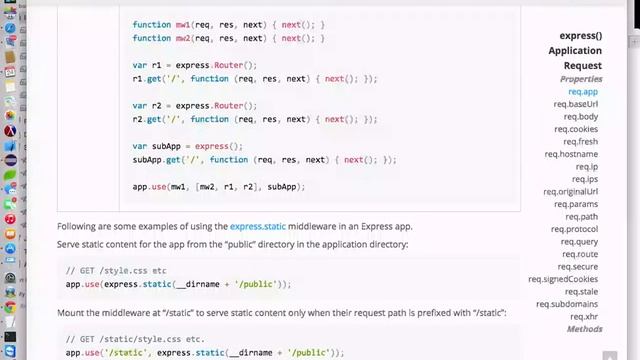
Task: Launch the App Store dock icon
Action: coord(10,249)
